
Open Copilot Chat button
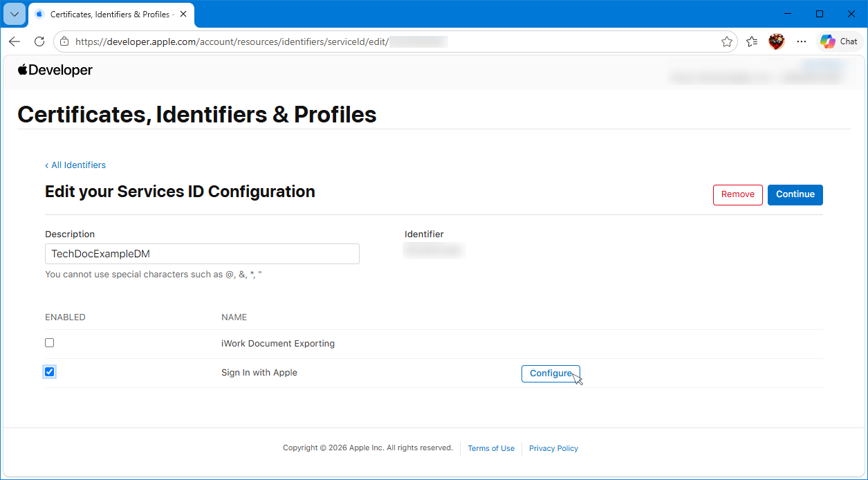point(839,41)
